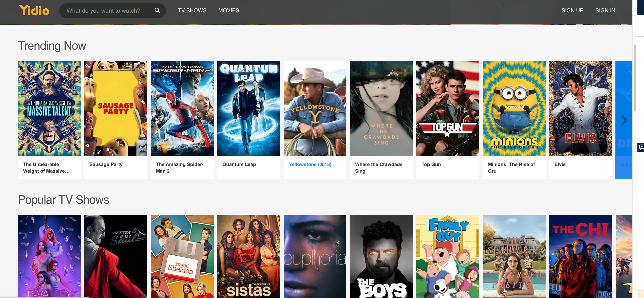Click 'Elvis' title text
The height and width of the screenshot is (298, 644).
click(x=560, y=164)
